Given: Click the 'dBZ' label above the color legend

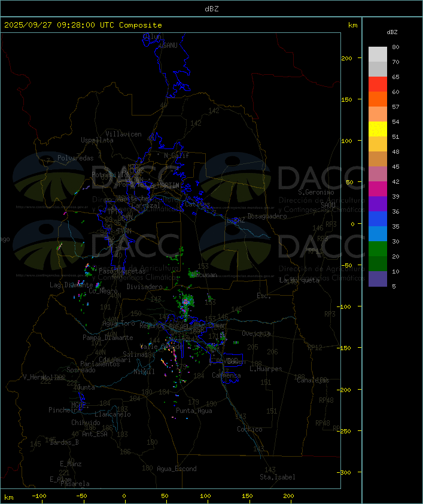Looking at the screenshot, I should (x=392, y=32).
